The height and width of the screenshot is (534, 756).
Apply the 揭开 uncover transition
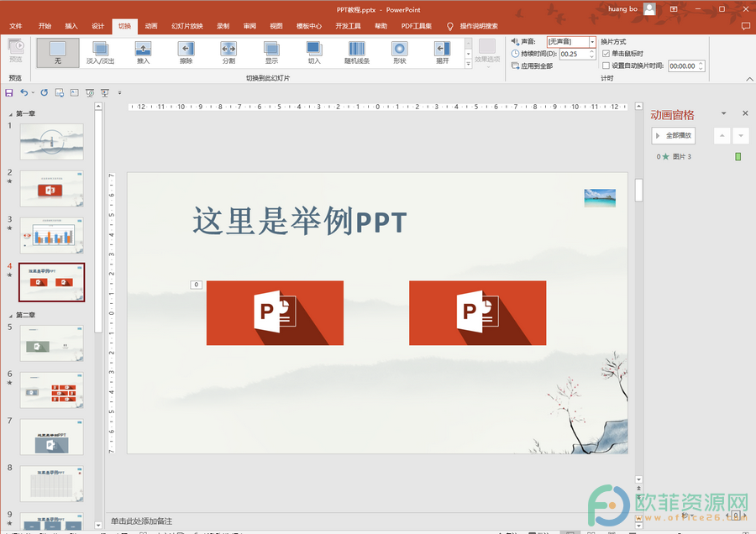pyautogui.click(x=442, y=53)
